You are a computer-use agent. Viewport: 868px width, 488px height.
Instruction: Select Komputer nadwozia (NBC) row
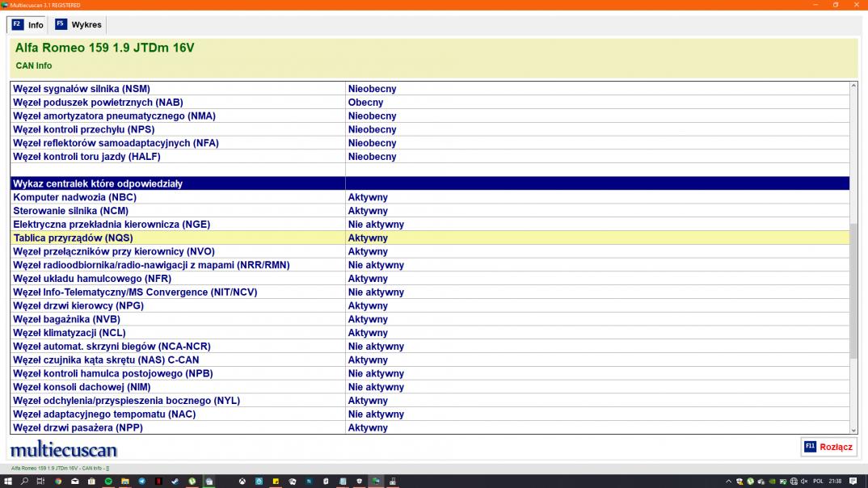tap(430, 197)
